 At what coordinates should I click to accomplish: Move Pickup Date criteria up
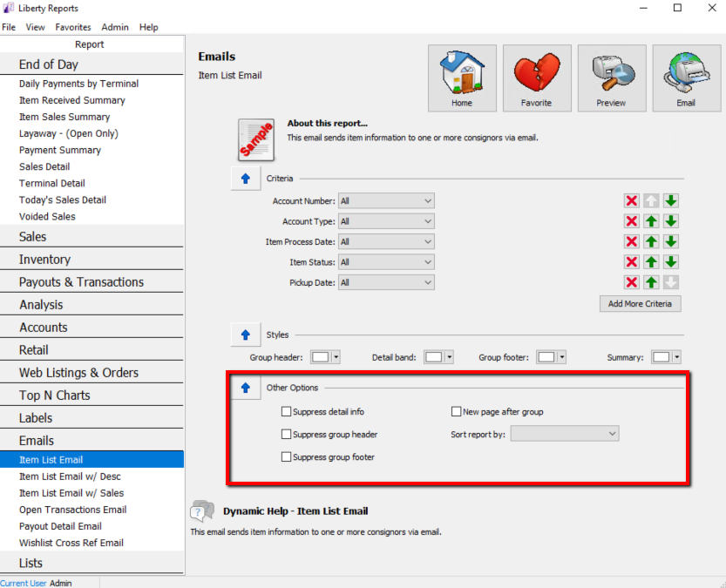pyautogui.click(x=651, y=282)
